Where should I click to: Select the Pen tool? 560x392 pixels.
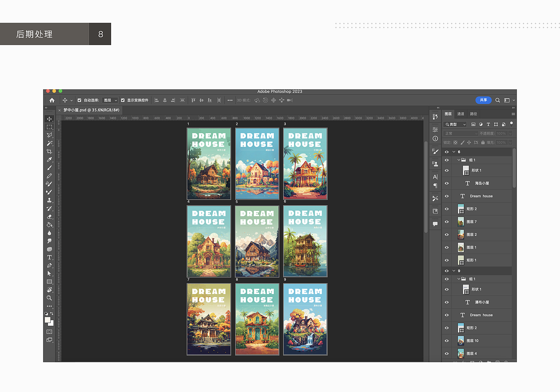pos(49,265)
